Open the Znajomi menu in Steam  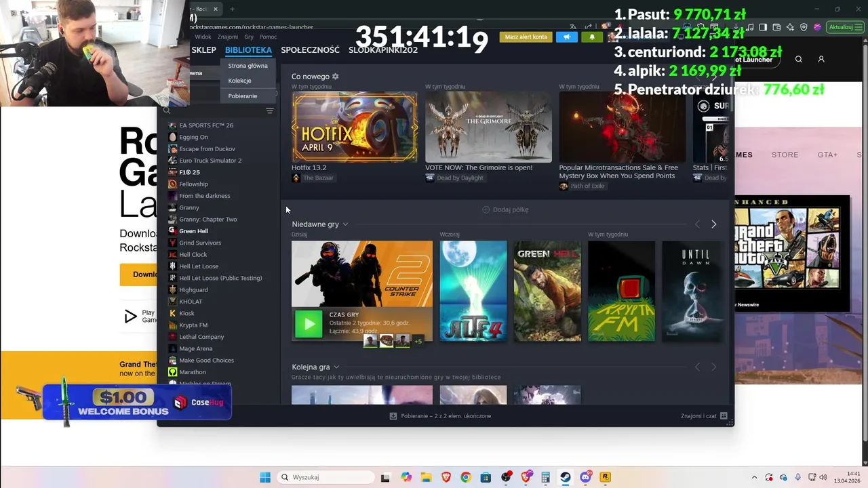tap(228, 37)
